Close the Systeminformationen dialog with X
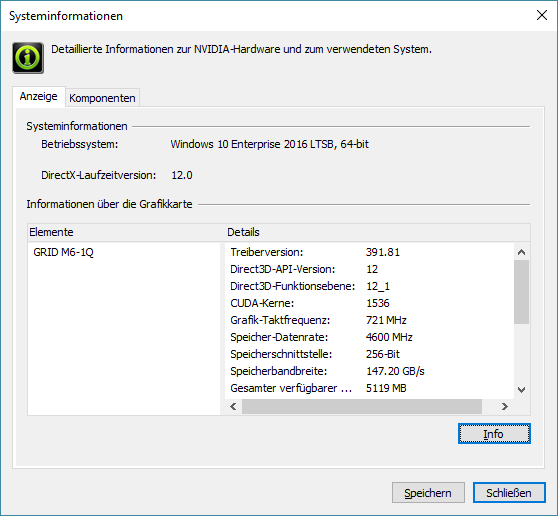Image resolution: width=558 pixels, height=516 pixels. (x=542, y=15)
